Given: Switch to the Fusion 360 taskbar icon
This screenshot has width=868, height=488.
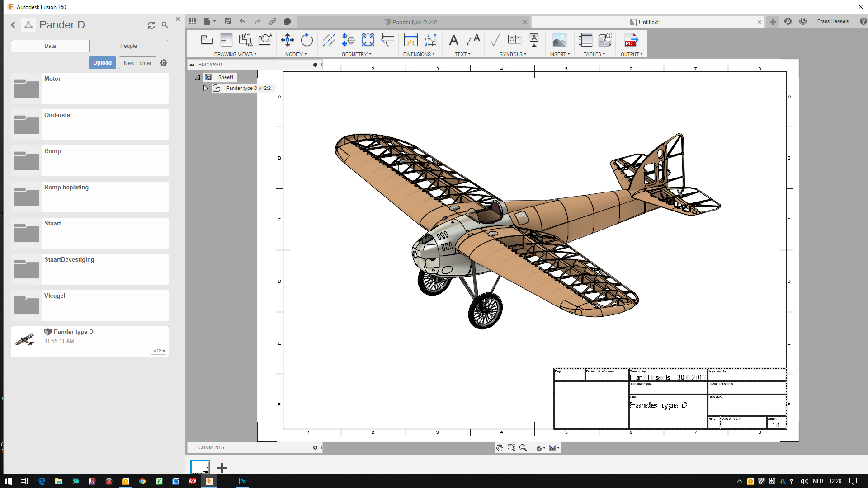Looking at the screenshot, I should (x=209, y=481).
